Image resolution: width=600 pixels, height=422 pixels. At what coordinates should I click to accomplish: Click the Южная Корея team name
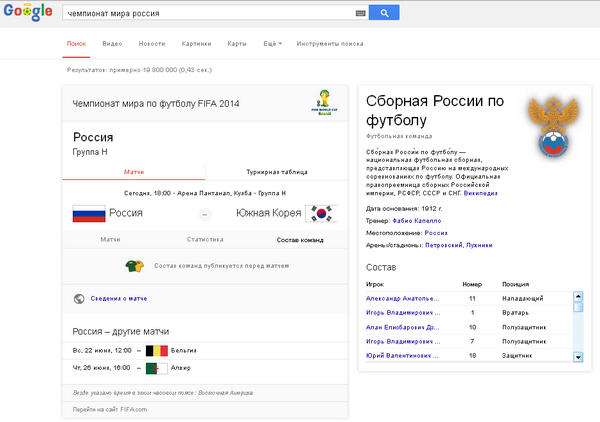click(x=269, y=213)
